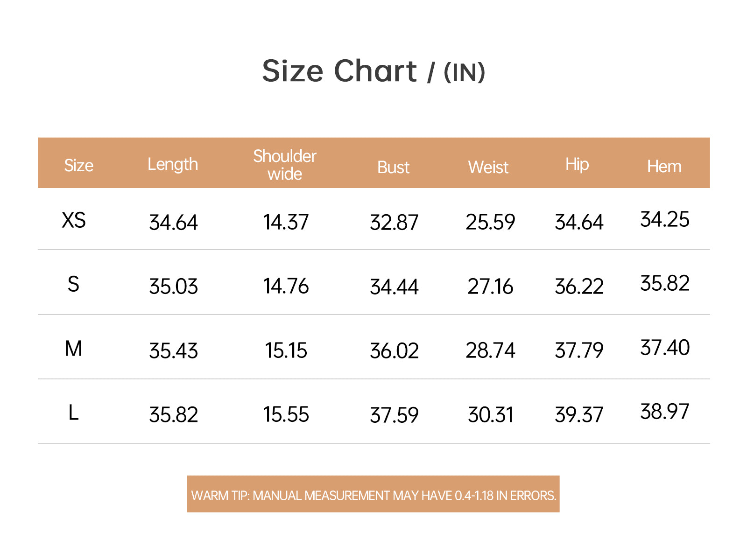Click the warm tip measurement banner

coord(373,494)
